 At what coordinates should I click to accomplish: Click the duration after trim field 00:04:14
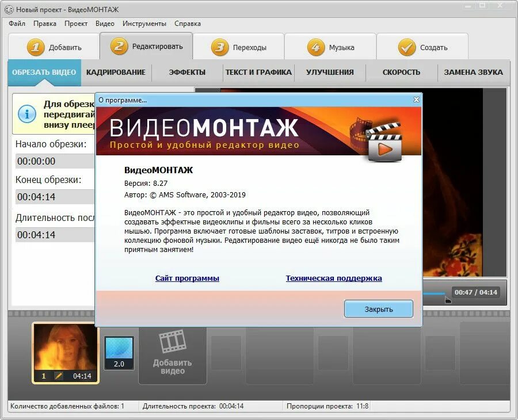[55, 235]
